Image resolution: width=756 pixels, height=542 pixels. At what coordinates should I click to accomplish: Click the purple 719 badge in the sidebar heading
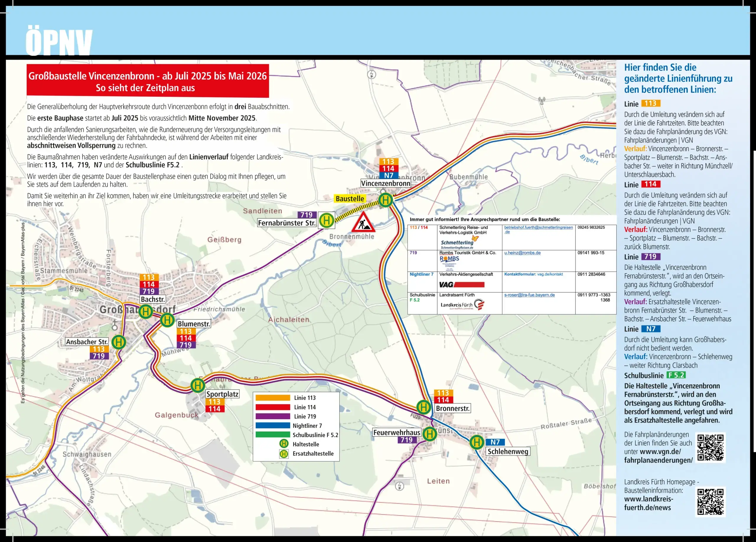[651, 257]
